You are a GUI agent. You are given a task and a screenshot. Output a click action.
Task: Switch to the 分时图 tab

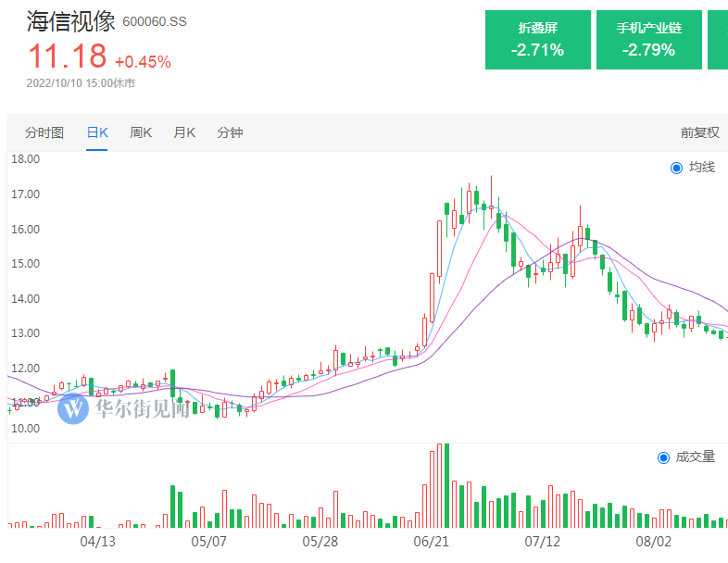44,132
